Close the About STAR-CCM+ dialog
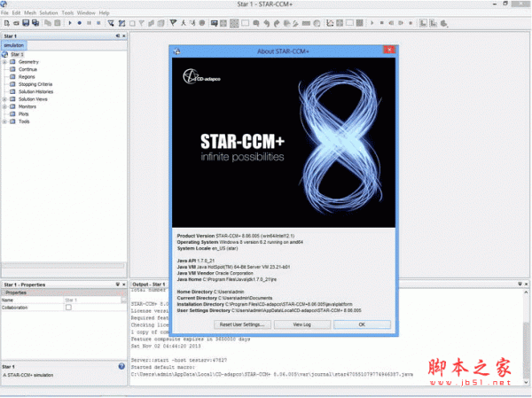 (389, 51)
